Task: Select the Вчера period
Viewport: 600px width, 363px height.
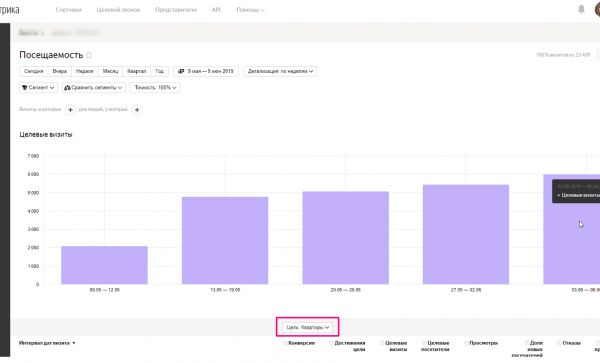Action: point(60,71)
